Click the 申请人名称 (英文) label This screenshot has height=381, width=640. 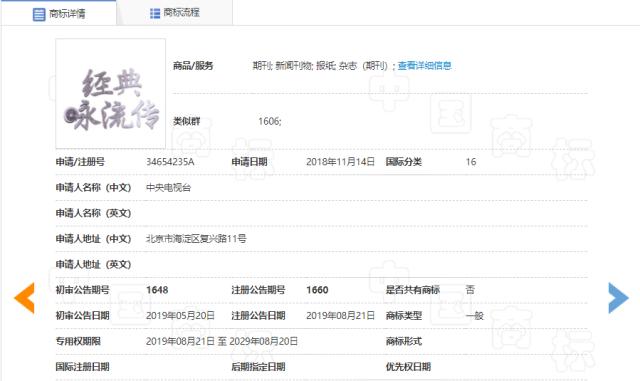click(93, 213)
